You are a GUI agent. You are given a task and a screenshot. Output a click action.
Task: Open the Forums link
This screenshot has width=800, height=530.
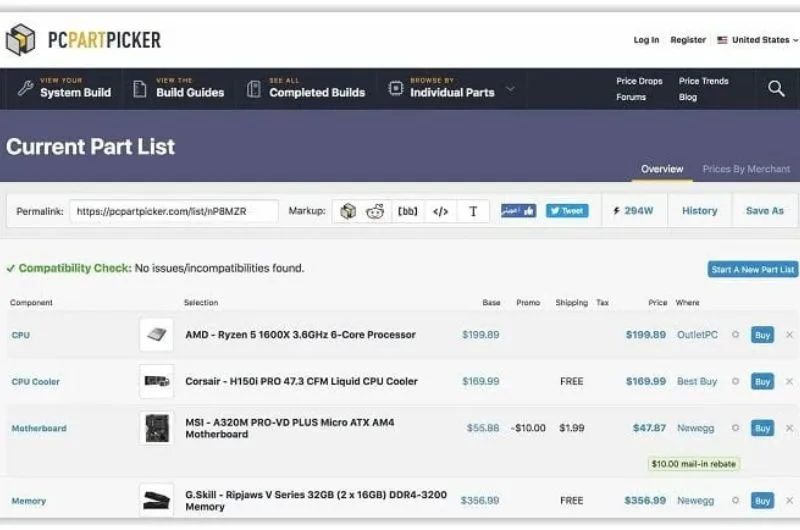pyautogui.click(x=631, y=97)
